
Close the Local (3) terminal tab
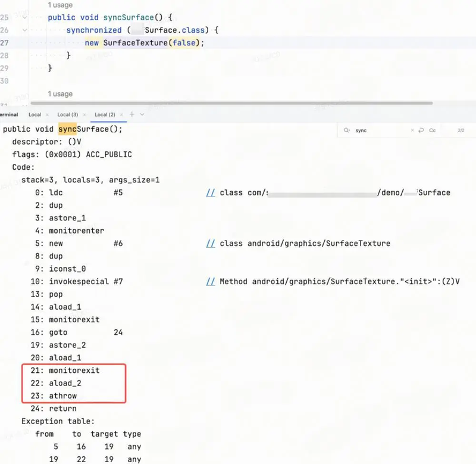pyautogui.click(x=84, y=114)
